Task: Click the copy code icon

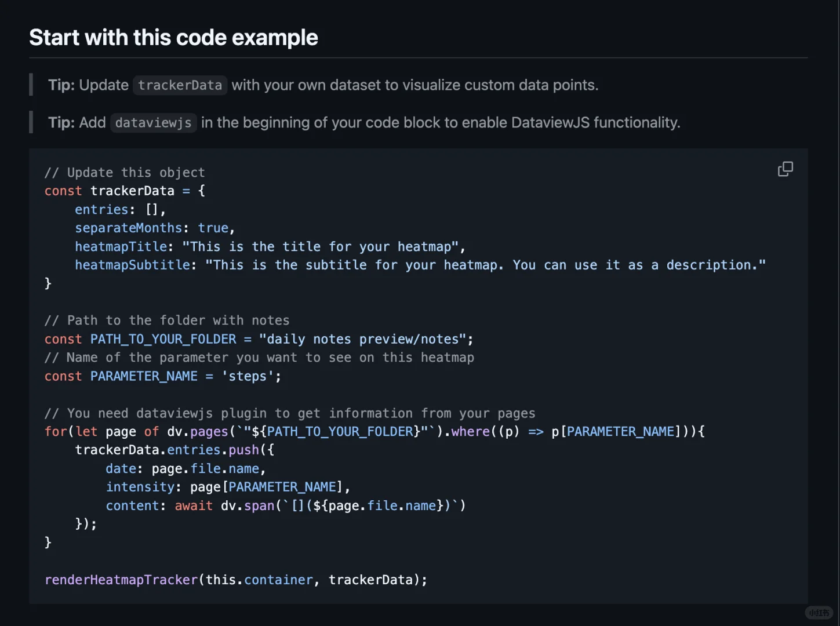Action: pyautogui.click(x=785, y=169)
